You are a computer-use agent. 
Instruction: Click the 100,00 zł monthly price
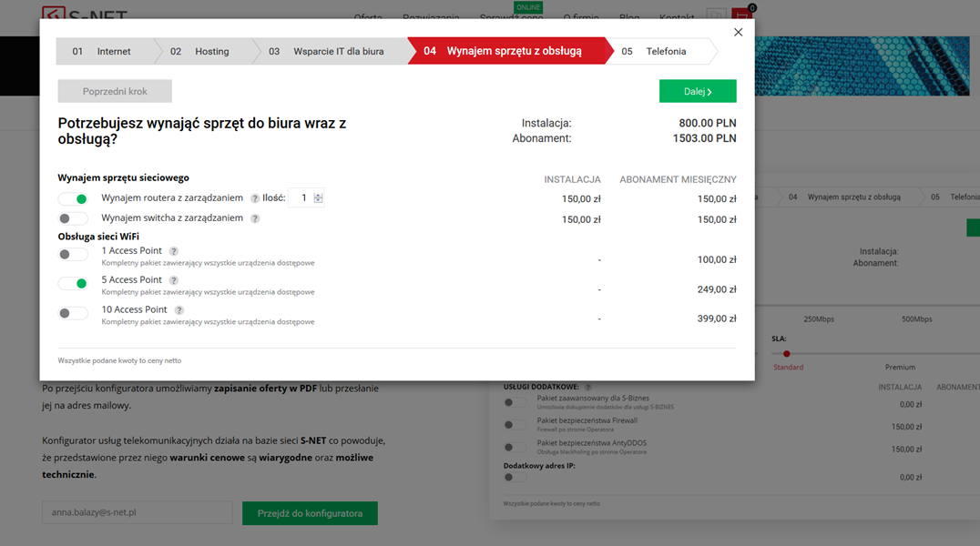pyautogui.click(x=717, y=260)
